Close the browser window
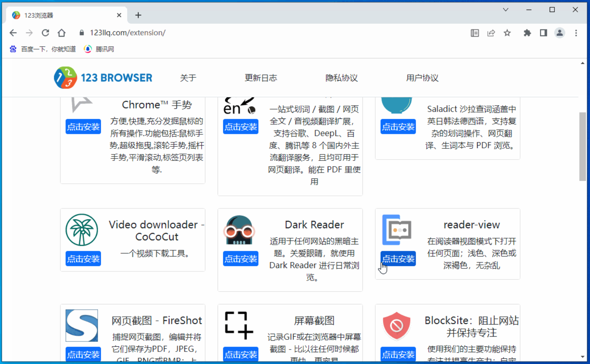 coord(575,10)
